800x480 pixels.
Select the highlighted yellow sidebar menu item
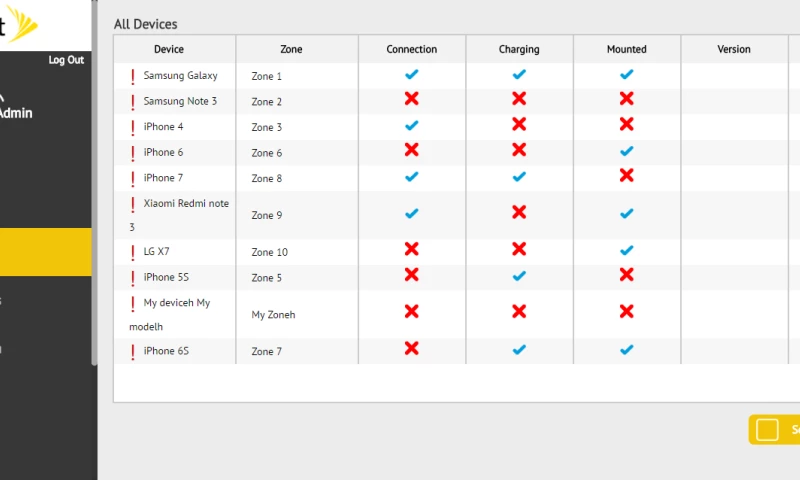(45, 252)
